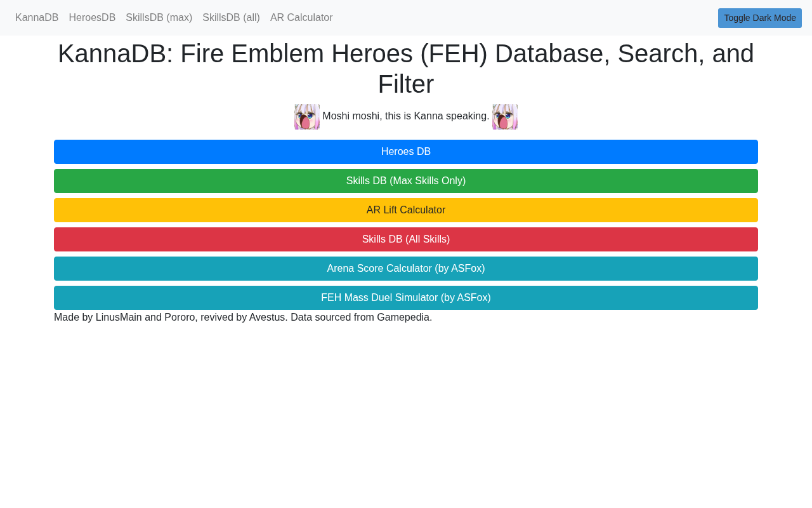The image size is (812, 508).
Task: Click the right Kanna face icon
Action: 505,117
